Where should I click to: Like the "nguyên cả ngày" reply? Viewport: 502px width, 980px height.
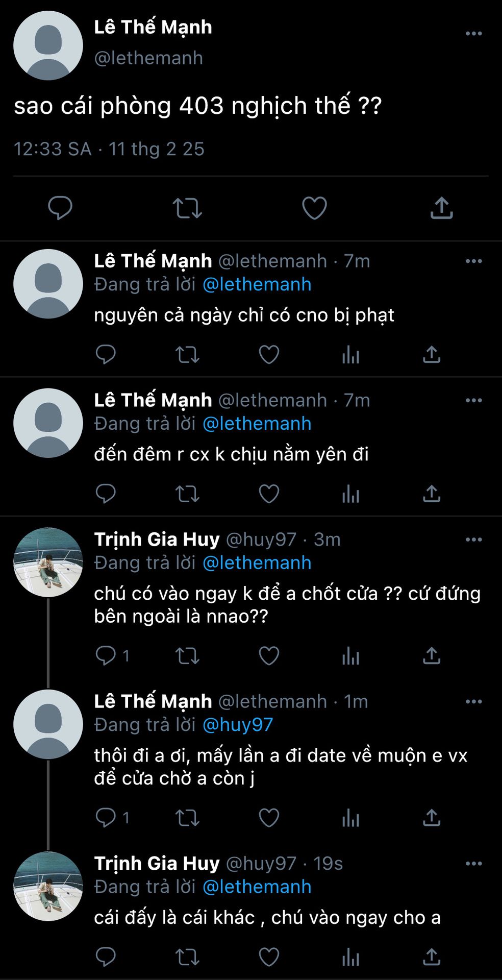[x=269, y=354]
